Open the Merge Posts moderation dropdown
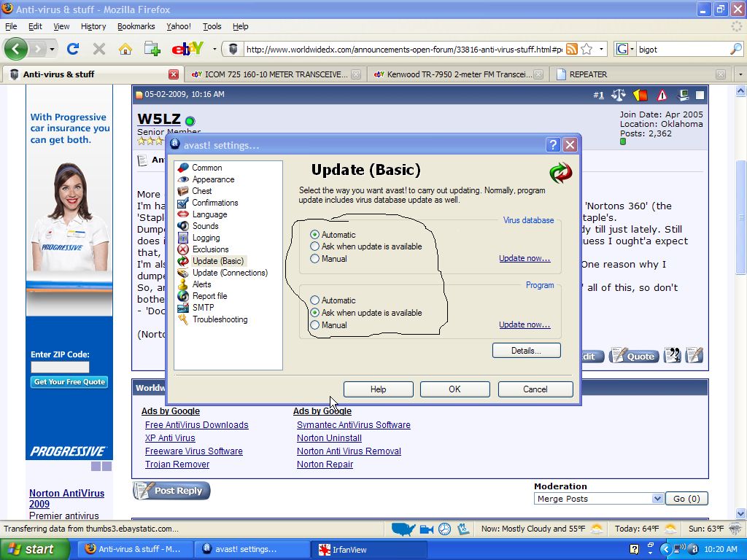Screen dimensions: 747x560 tap(657, 499)
